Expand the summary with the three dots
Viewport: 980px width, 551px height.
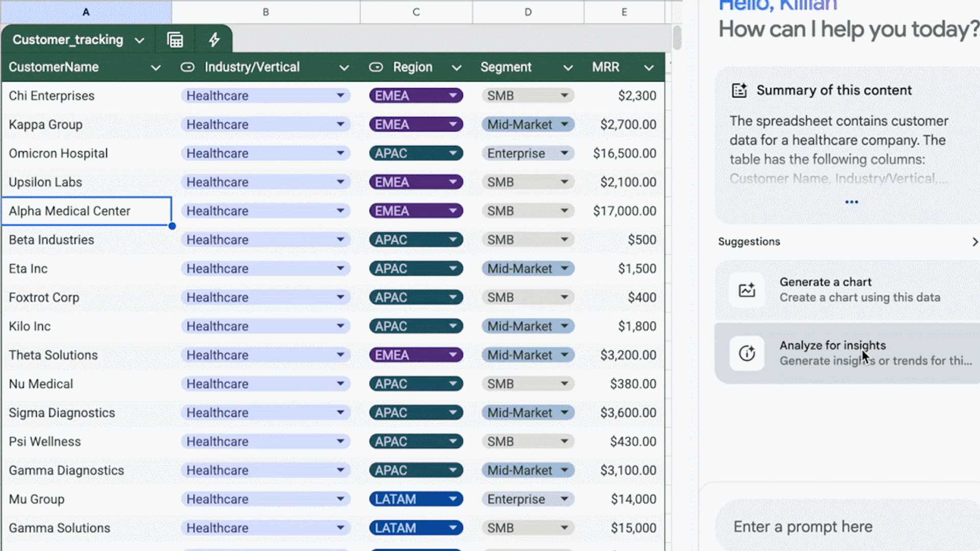pyautogui.click(x=851, y=202)
